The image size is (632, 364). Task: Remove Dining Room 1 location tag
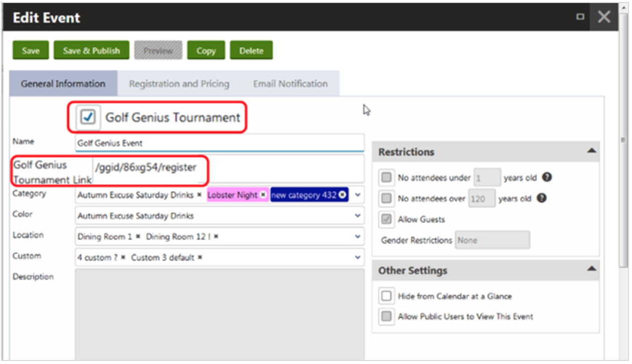138,237
